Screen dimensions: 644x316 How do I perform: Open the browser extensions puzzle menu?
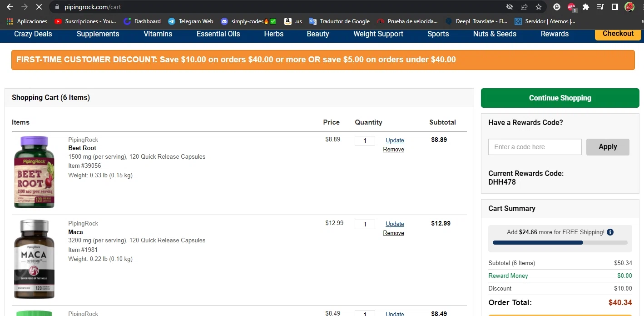pos(585,7)
